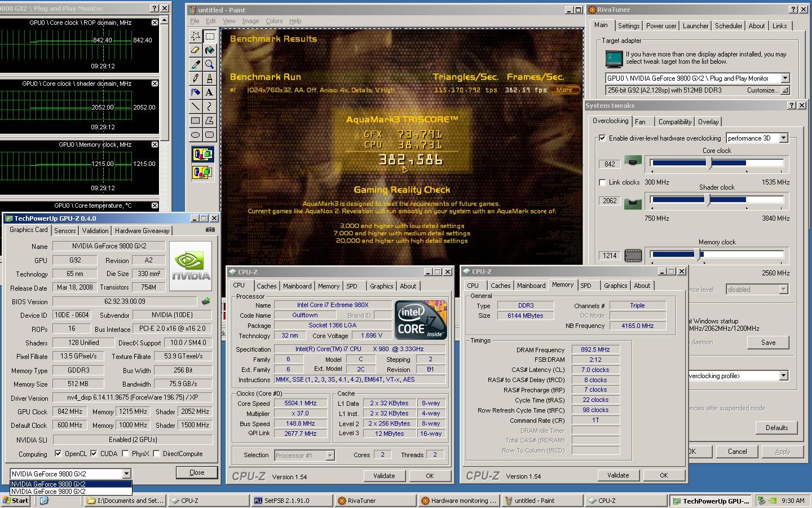
Task: Open the Start menu
Action: pos(15,500)
